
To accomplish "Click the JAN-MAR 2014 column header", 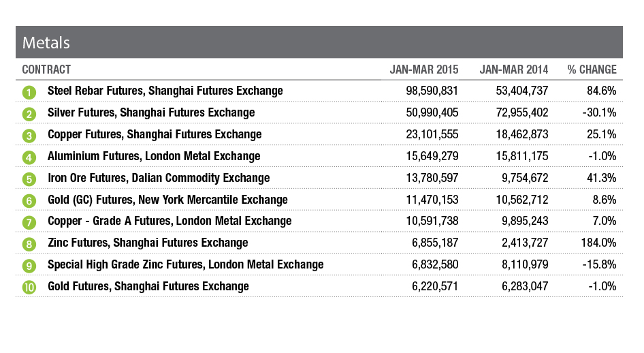I will click(514, 70).
